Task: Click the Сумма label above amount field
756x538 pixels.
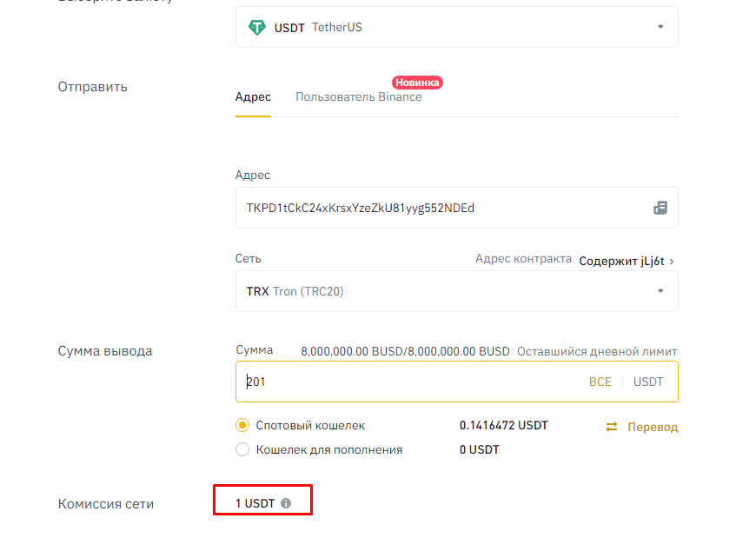Action: pos(254,350)
